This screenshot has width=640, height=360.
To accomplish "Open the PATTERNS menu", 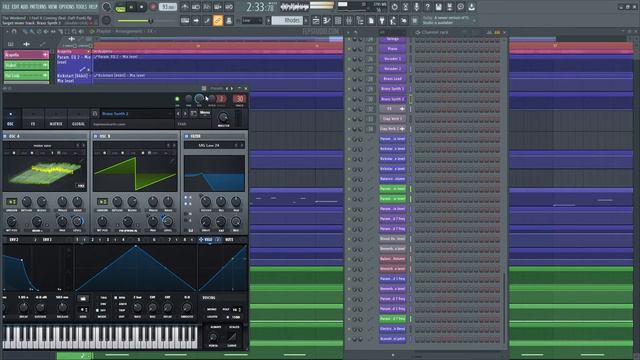I will coord(38,7).
